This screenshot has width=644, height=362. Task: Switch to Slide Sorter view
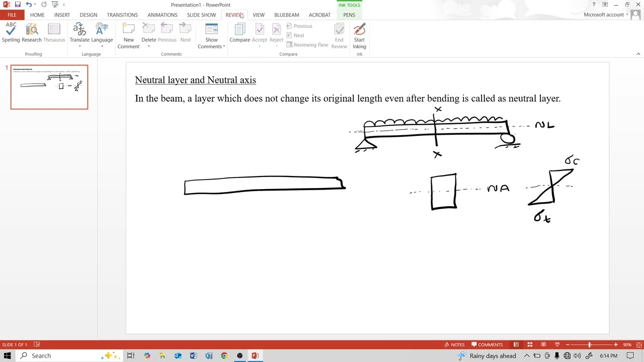(x=530, y=344)
